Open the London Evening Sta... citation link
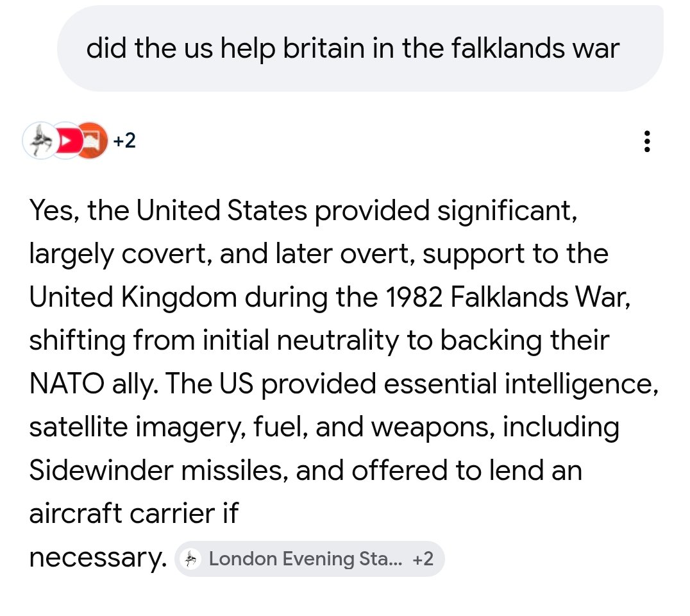 coord(305,559)
